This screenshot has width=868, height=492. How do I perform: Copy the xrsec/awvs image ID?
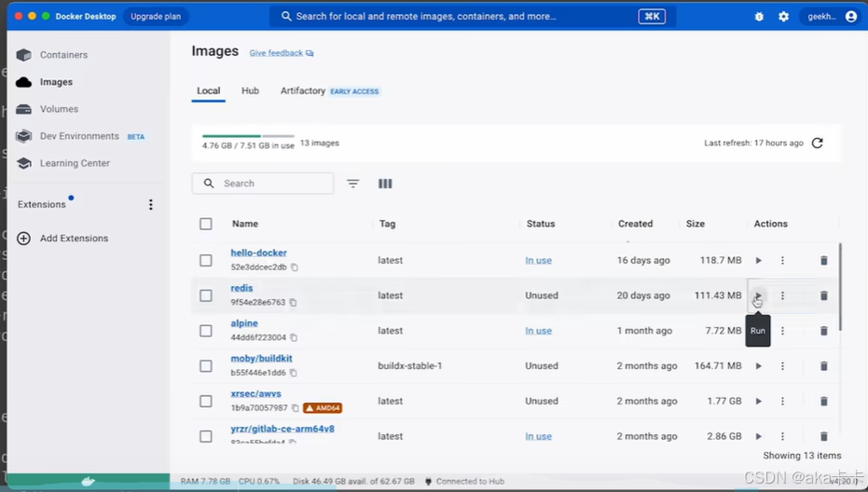(x=295, y=408)
